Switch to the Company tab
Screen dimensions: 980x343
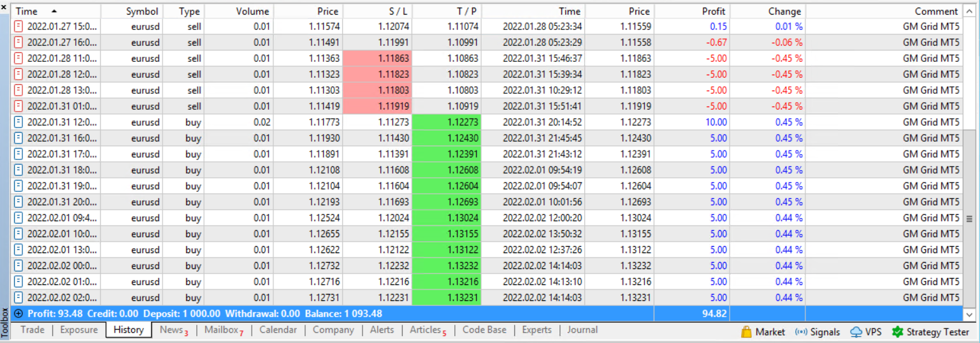point(333,330)
